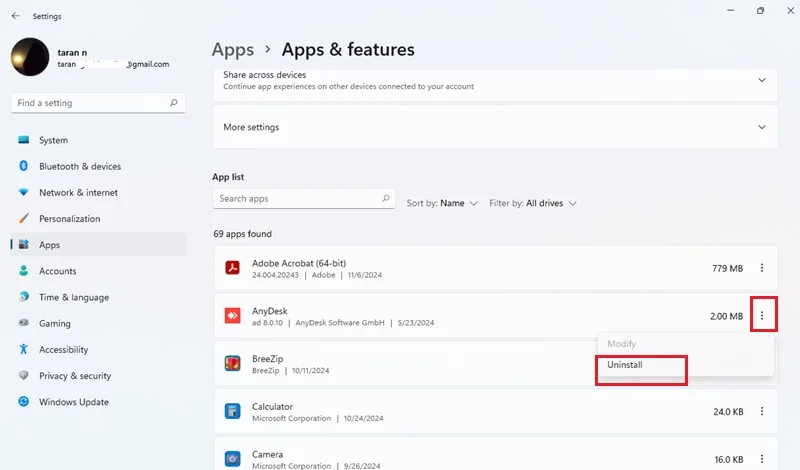Click the Apps breadcrumb link

[x=233, y=50]
